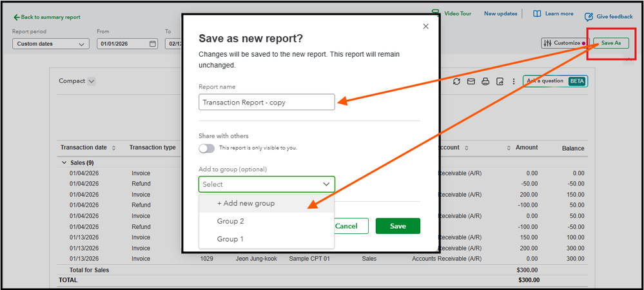Open the three-dot more options menu
Viewport: 644px width, 290px height.
513,81
